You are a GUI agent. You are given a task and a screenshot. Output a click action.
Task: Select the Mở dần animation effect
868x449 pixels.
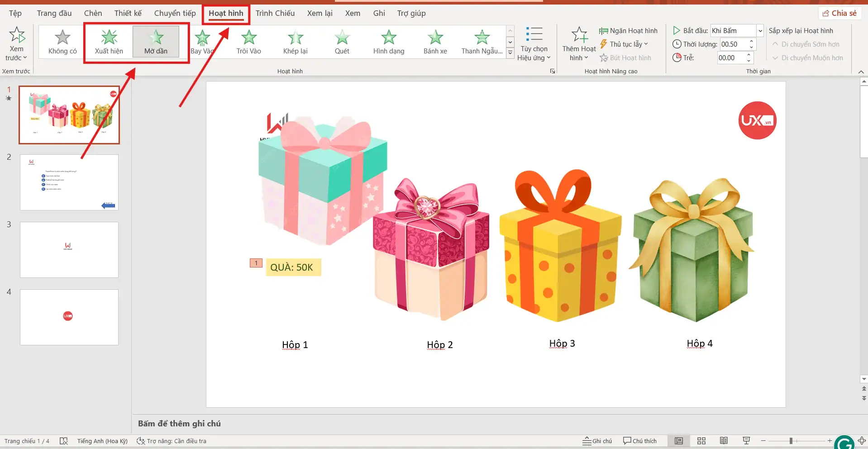[x=157, y=42]
